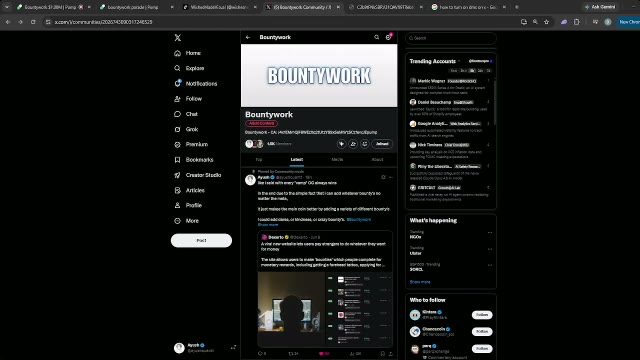Viewport: 640px width, 360px height.
Task: Click the browser address bar
Action: tap(282, 22)
